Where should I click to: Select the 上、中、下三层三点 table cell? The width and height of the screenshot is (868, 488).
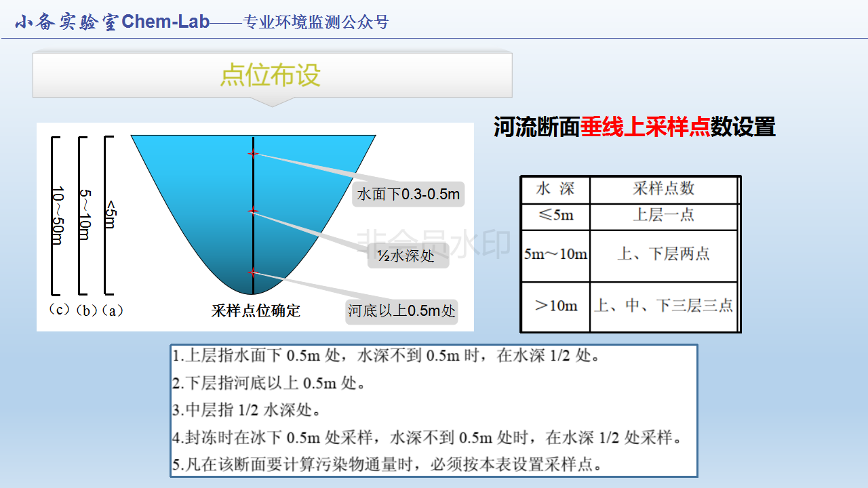coord(663,306)
